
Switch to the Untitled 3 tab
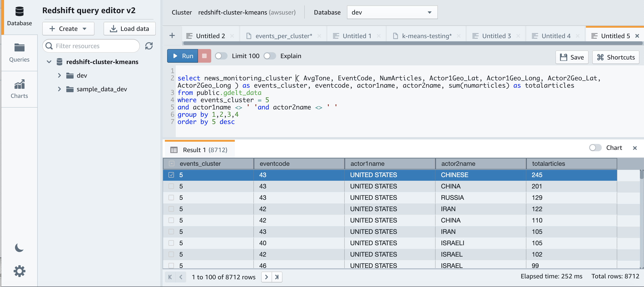[496, 36]
